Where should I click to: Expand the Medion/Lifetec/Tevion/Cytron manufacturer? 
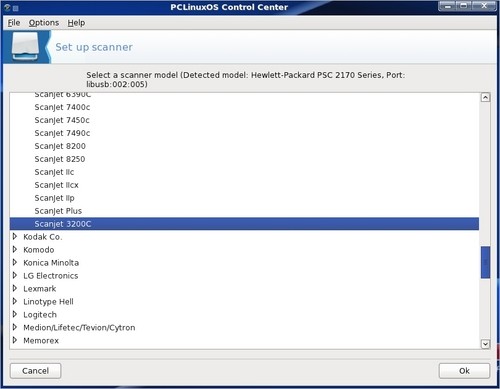pyautogui.click(x=15, y=327)
